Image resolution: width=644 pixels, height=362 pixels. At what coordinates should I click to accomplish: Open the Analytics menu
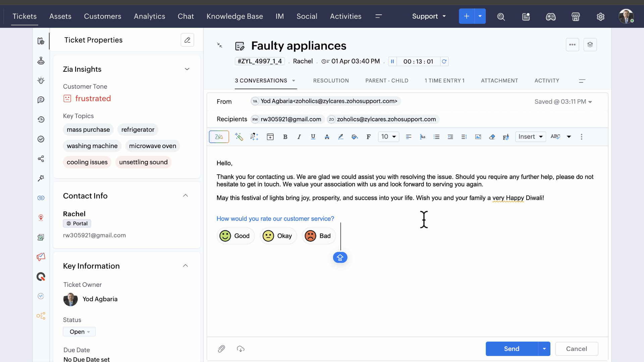149,16
